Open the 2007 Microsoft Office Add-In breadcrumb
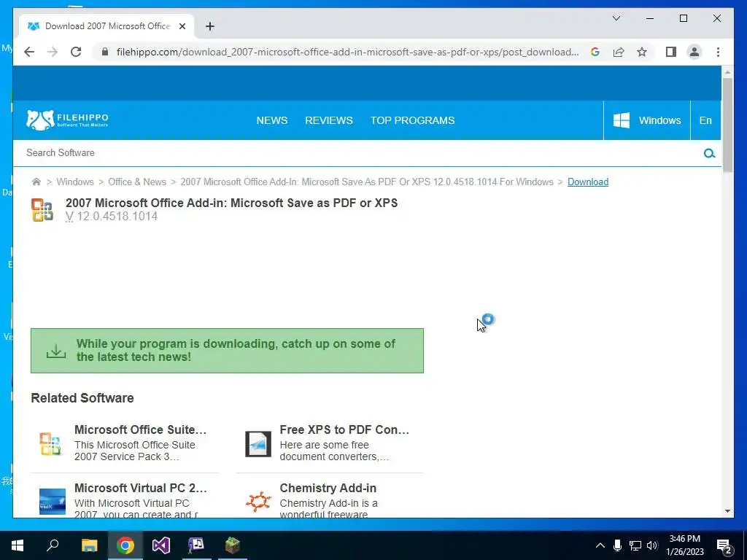 367,182
